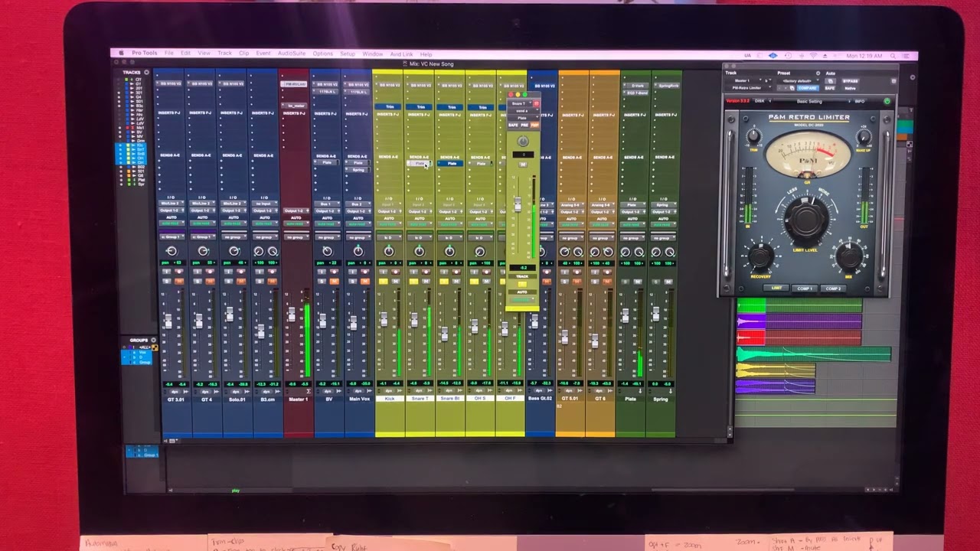Image resolution: width=980 pixels, height=551 pixels.
Task: Click the send level knob in the send window
Action: coord(523,142)
